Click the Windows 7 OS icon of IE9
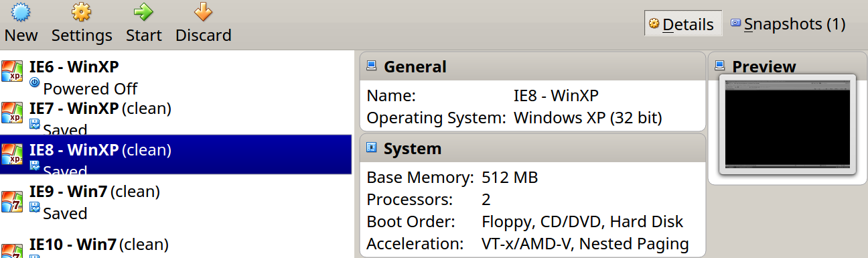This screenshot has height=258, width=868. [x=11, y=202]
